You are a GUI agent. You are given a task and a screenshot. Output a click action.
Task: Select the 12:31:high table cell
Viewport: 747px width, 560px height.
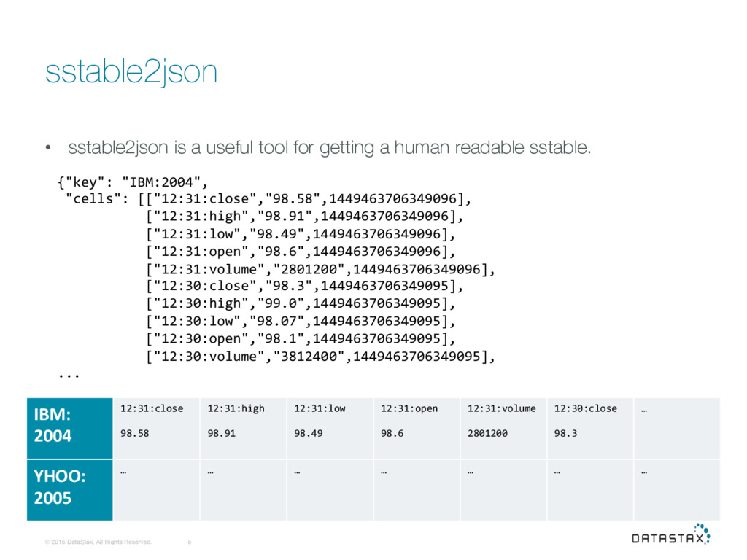click(x=244, y=428)
